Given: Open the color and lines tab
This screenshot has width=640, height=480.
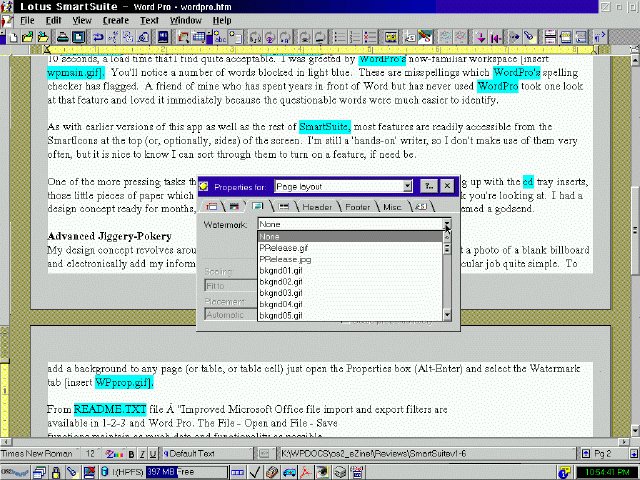Looking at the screenshot, I should pyautogui.click(x=234, y=207).
